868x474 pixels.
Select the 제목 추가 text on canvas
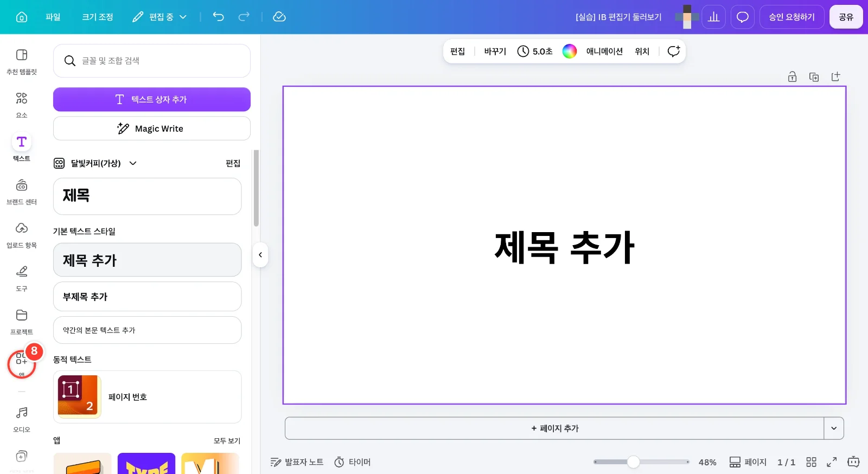tap(564, 247)
